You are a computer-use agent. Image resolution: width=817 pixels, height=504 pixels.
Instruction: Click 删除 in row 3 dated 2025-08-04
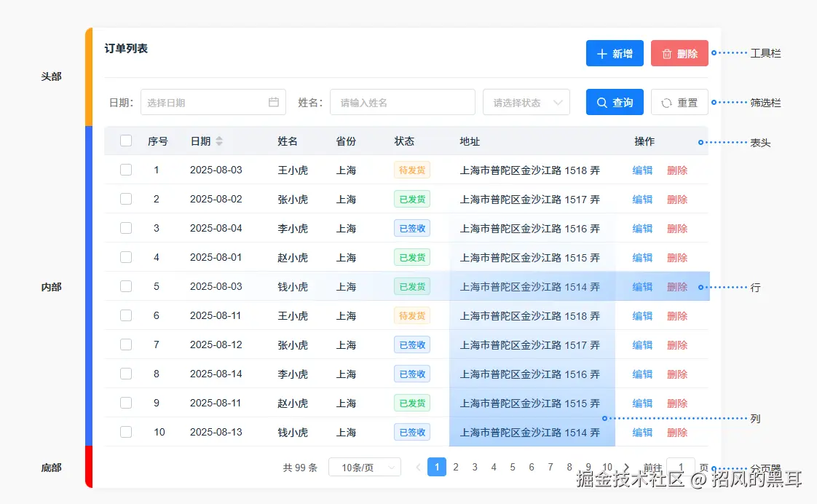[x=677, y=228]
